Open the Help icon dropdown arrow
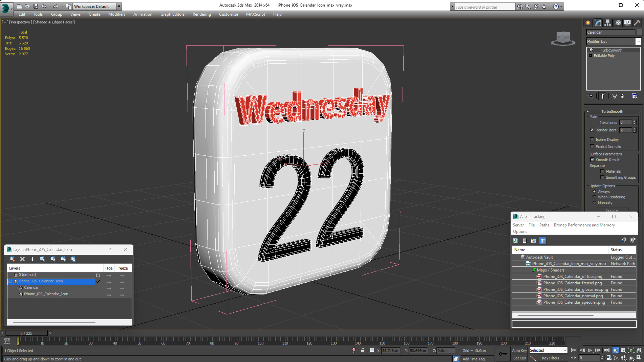 pos(562,7)
